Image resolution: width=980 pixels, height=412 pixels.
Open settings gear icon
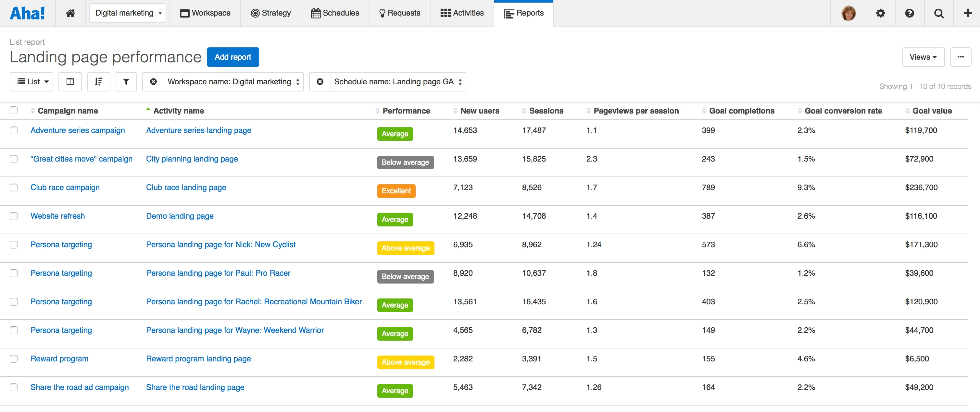[x=880, y=13]
